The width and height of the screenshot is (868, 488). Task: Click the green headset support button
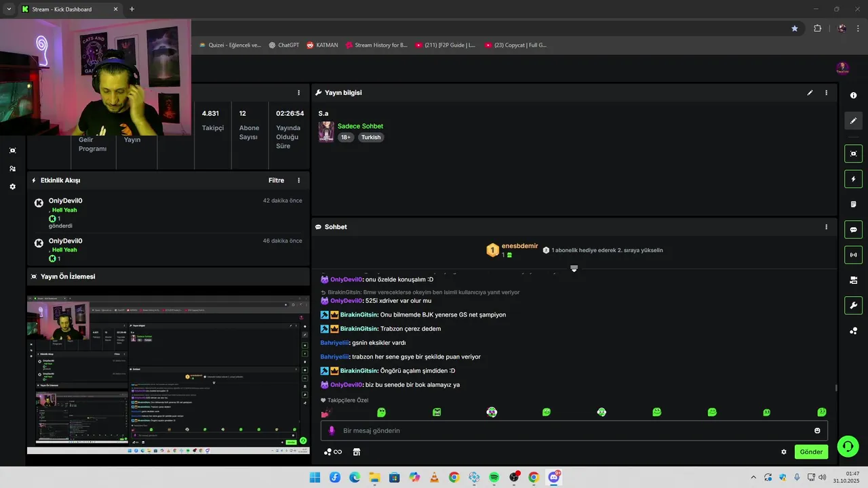[848, 446]
